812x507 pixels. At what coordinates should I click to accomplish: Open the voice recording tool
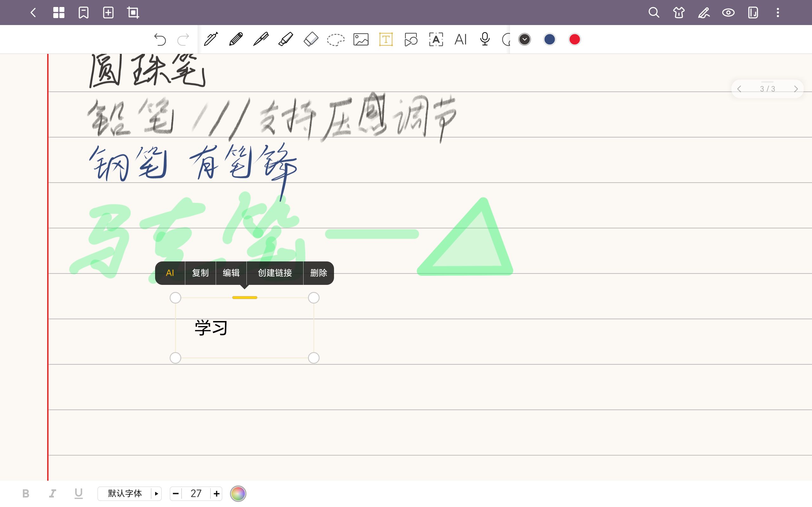coord(485,39)
